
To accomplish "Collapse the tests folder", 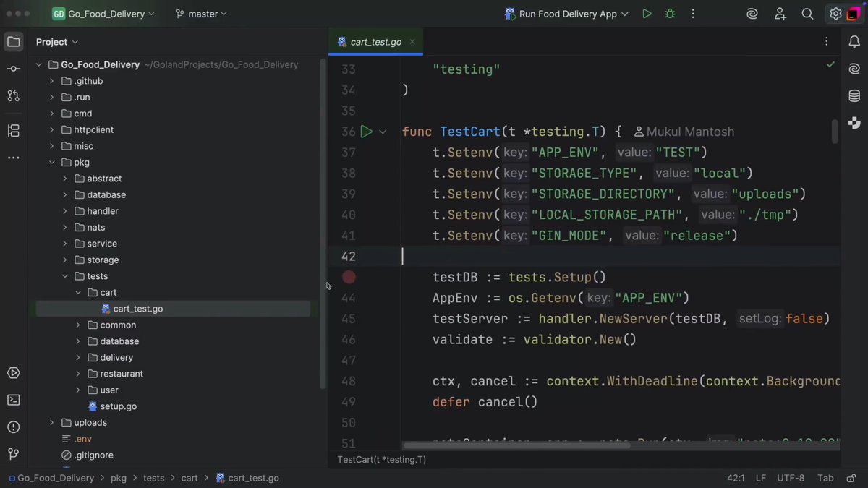I will [65, 276].
